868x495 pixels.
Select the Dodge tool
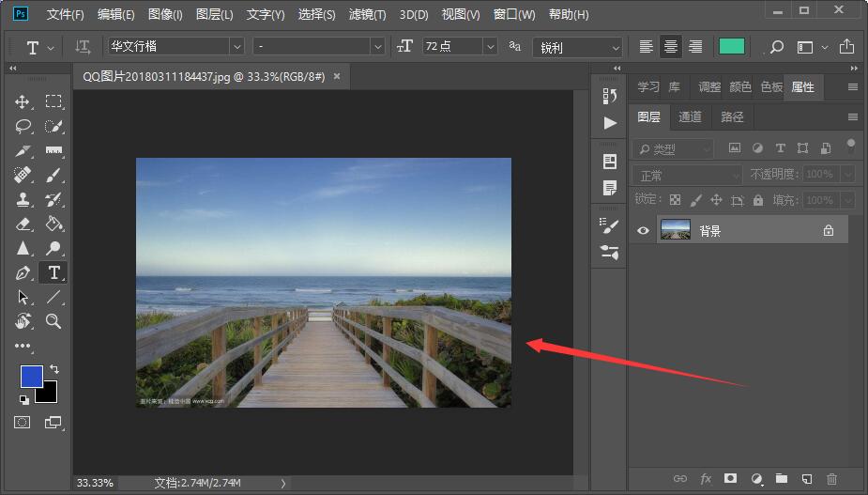[53, 248]
